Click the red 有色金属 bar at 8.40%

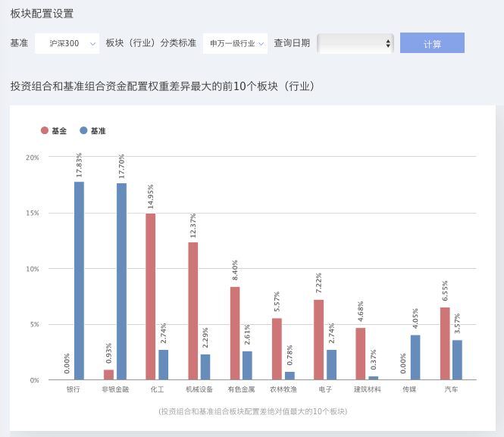235,333
